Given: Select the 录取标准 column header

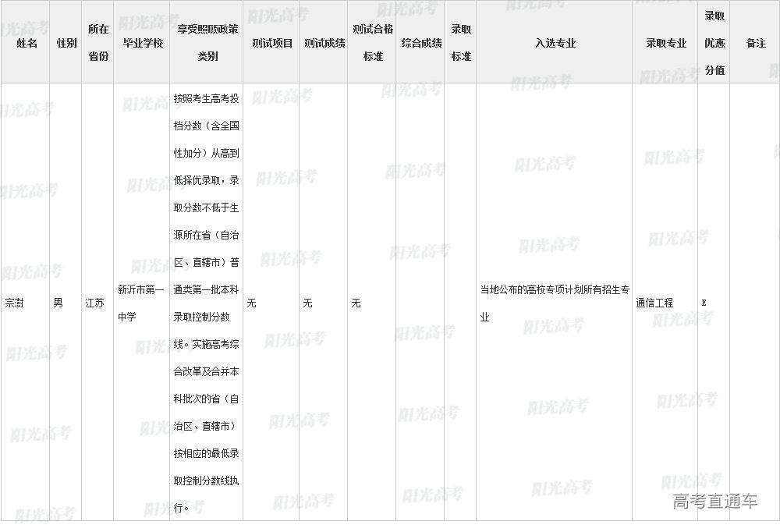Looking at the screenshot, I should (461, 43).
